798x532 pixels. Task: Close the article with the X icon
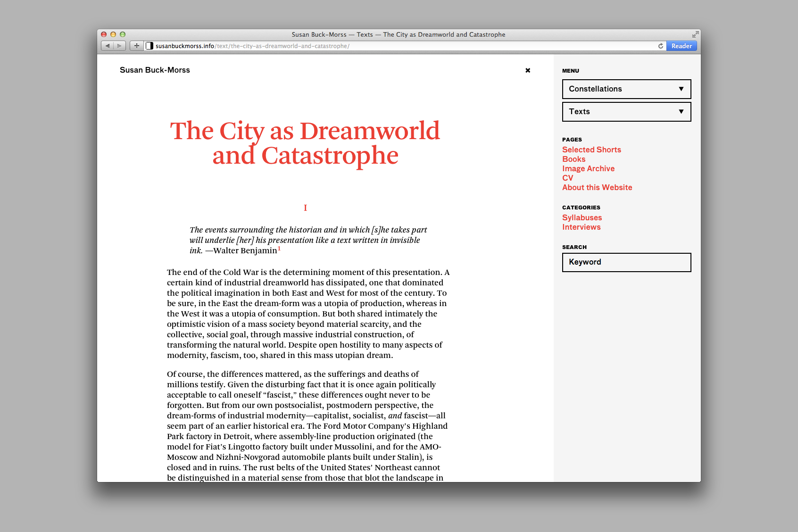[x=528, y=70]
